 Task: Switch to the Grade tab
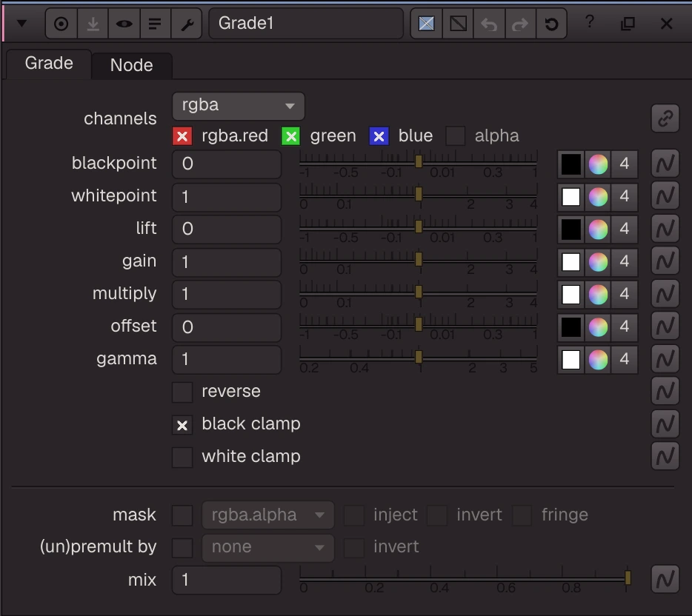tap(49, 64)
